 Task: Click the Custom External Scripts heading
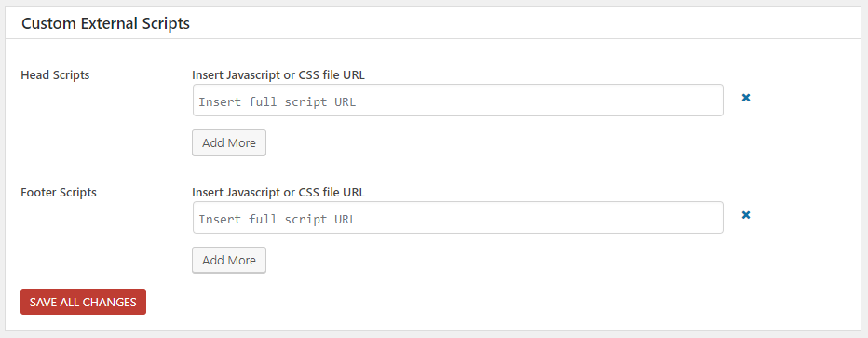pyautogui.click(x=106, y=23)
